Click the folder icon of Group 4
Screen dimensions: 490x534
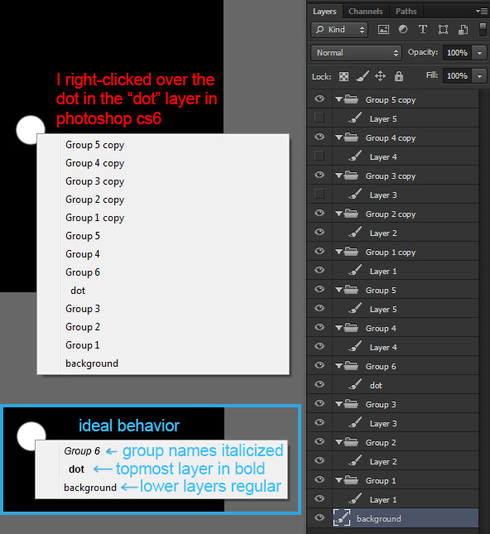click(x=351, y=328)
